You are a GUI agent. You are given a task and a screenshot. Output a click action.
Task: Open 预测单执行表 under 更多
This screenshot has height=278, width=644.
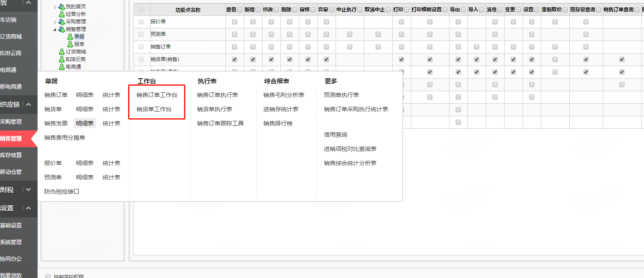coord(341,95)
